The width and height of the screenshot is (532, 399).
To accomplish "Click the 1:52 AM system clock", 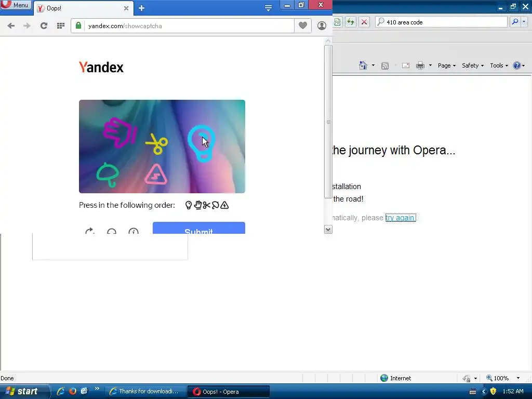I will click(x=513, y=391).
